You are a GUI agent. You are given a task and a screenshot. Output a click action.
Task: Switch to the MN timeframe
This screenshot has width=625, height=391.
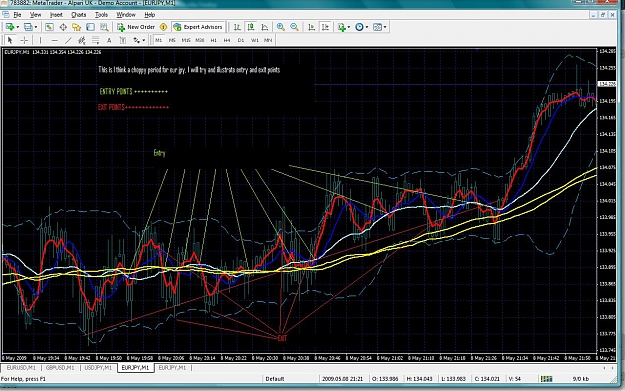(x=268, y=40)
